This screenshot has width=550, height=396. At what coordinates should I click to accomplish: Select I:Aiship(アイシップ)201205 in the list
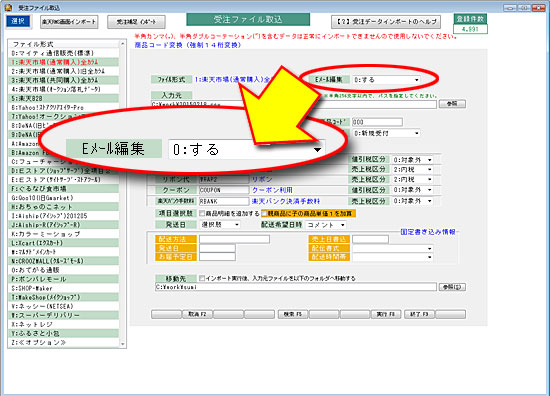[63, 216]
